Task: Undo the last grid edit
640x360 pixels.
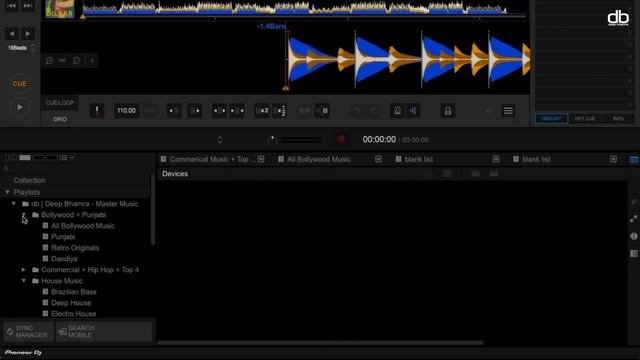Action: 357,111
